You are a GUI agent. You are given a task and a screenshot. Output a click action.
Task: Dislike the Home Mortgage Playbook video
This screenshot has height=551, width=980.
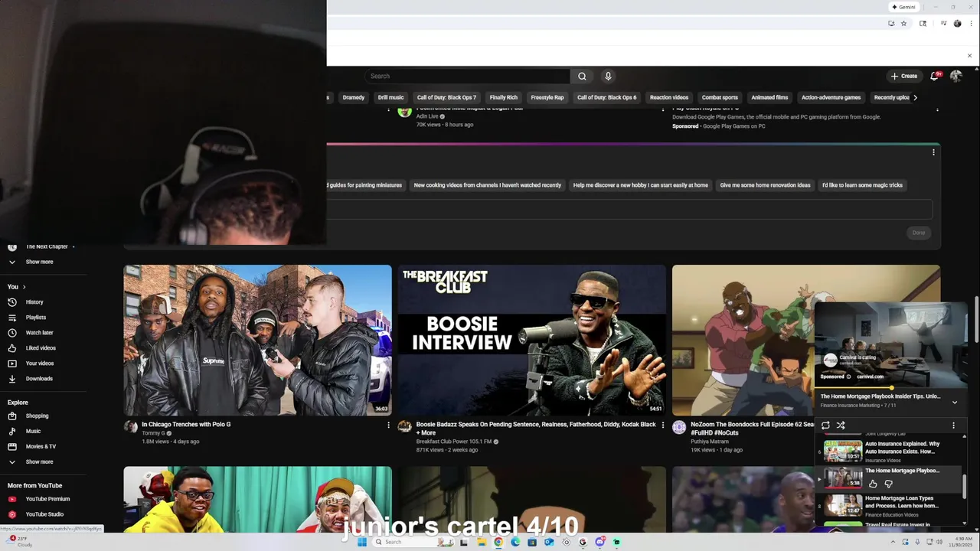tap(888, 484)
